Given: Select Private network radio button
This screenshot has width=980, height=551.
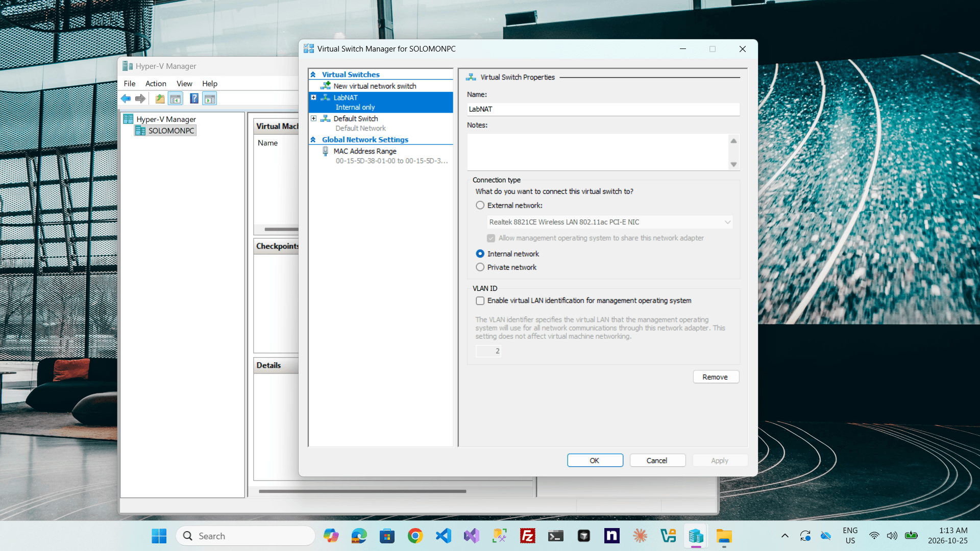Looking at the screenshot, I should coord(480,267).
